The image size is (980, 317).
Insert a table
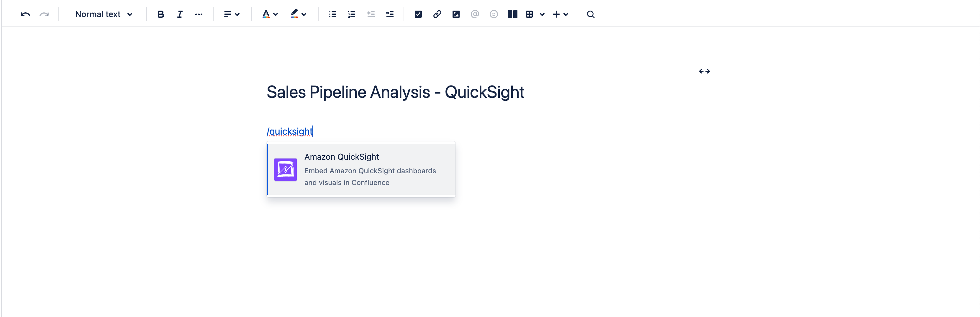click(x=529, y=14)
